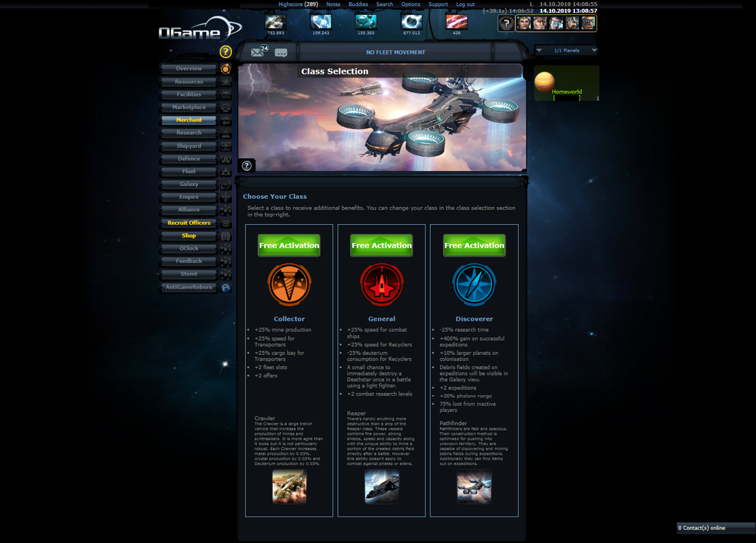Select the first Commander officer portrait
This screenshot has width=756, height=543.
524,23
